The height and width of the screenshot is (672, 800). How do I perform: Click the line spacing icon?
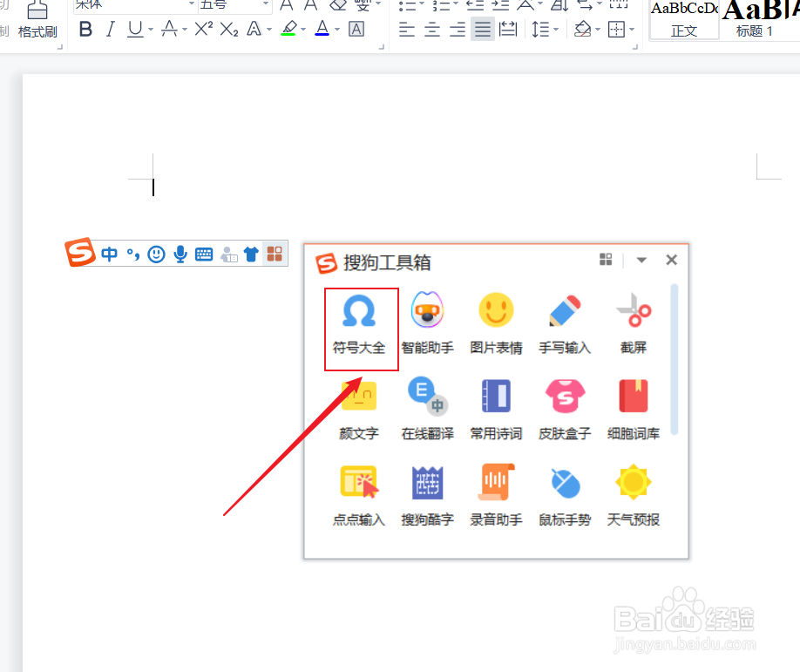coord(540,30)
